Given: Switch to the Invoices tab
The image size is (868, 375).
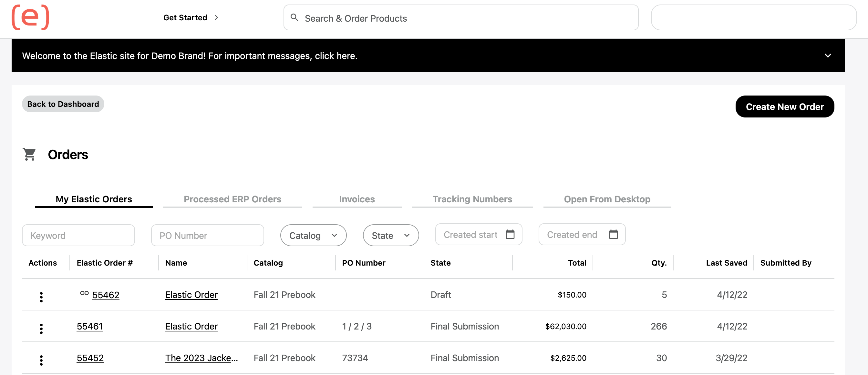Looking at the screenshot, I should 356,199.
